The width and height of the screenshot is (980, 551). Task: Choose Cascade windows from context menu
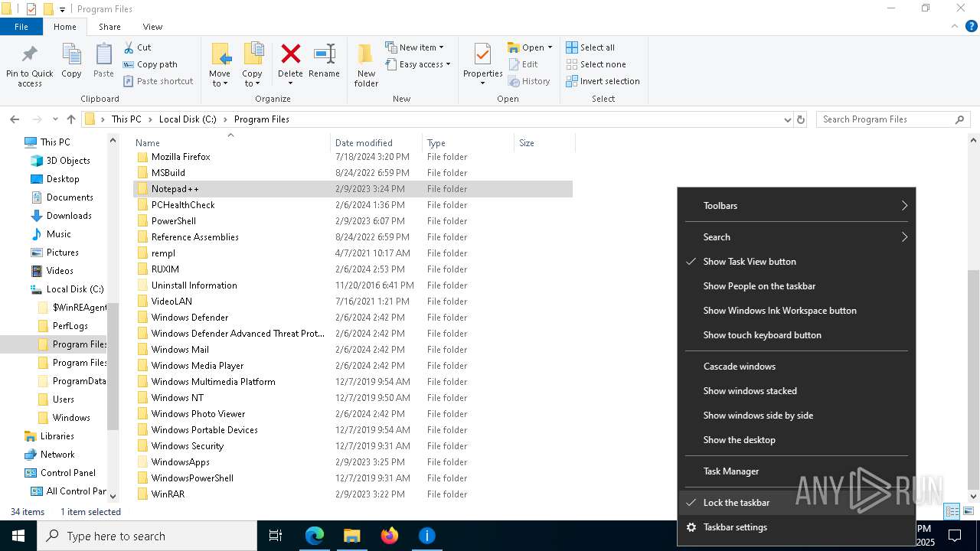coord(796,367)
